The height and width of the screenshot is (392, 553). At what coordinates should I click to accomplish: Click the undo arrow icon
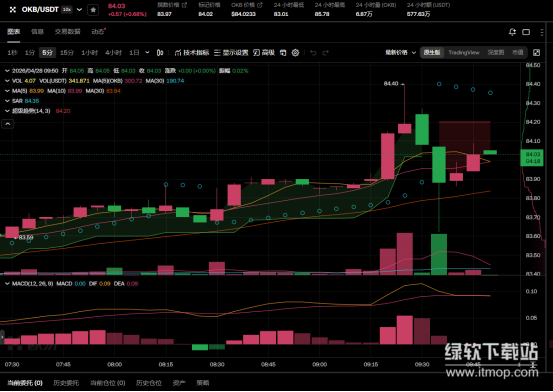coord(313,53)
